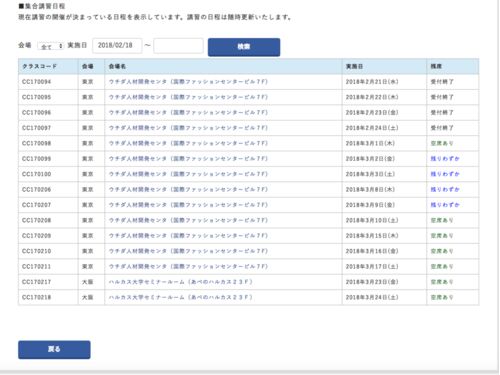Click 空席あり status for 2018年3月23日
This screenshot has width=500, height=375.
tap(442, 282)
